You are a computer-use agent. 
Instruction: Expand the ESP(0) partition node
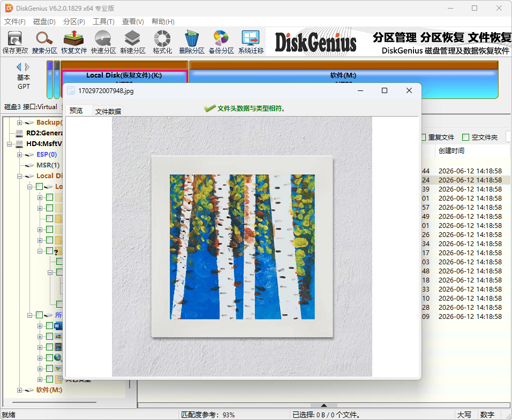[20, 155]
